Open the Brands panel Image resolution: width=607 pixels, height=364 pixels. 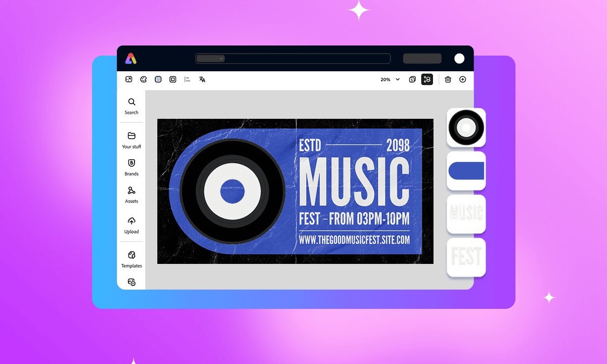click(x=132, y=167)
